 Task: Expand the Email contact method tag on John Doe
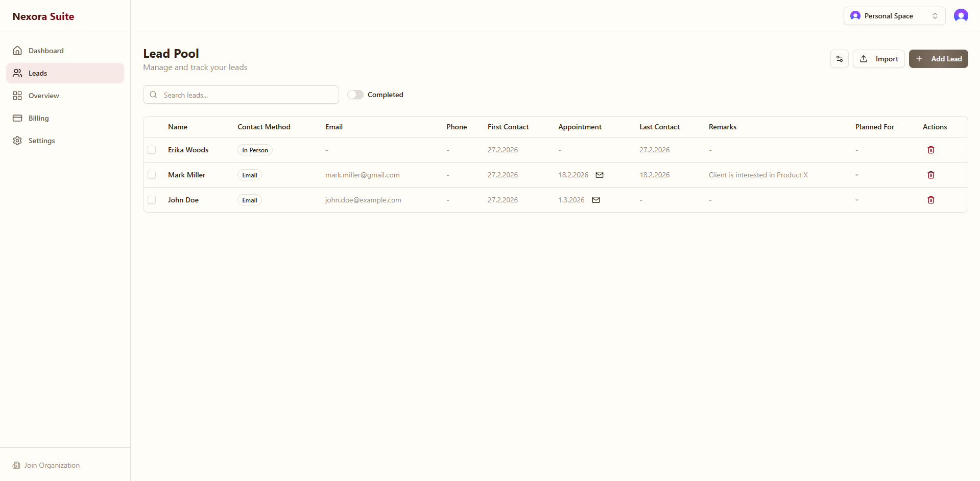click(x=249, y=200)
